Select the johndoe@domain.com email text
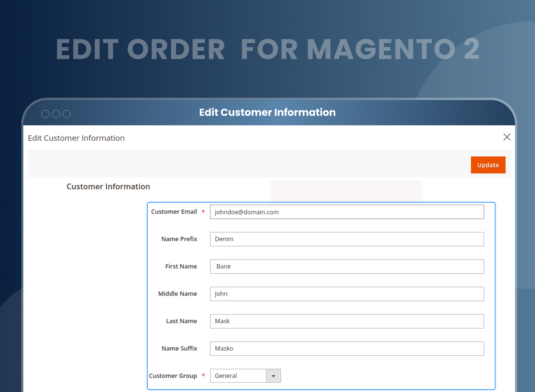Image resolution: width=535 pixels, height=392 pixels. (x=247, y=212)
